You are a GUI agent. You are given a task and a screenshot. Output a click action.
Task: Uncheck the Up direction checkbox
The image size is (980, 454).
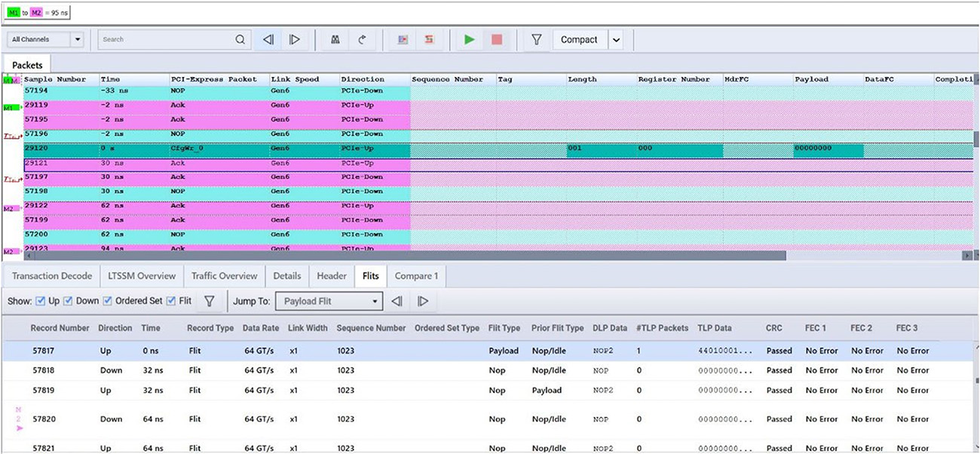click(x=41, y=302)
